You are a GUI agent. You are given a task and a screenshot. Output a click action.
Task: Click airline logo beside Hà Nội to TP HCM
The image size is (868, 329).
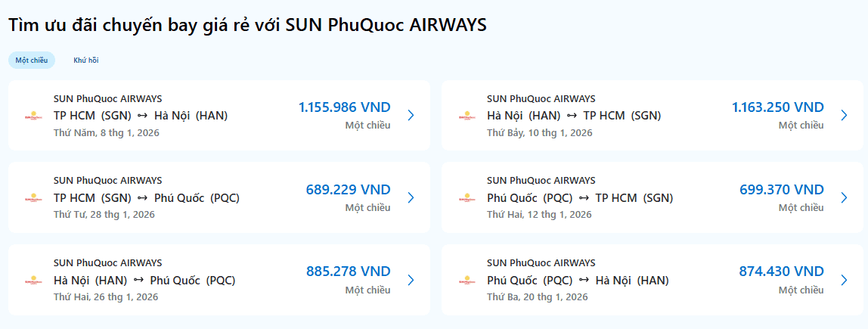(465, 116)
